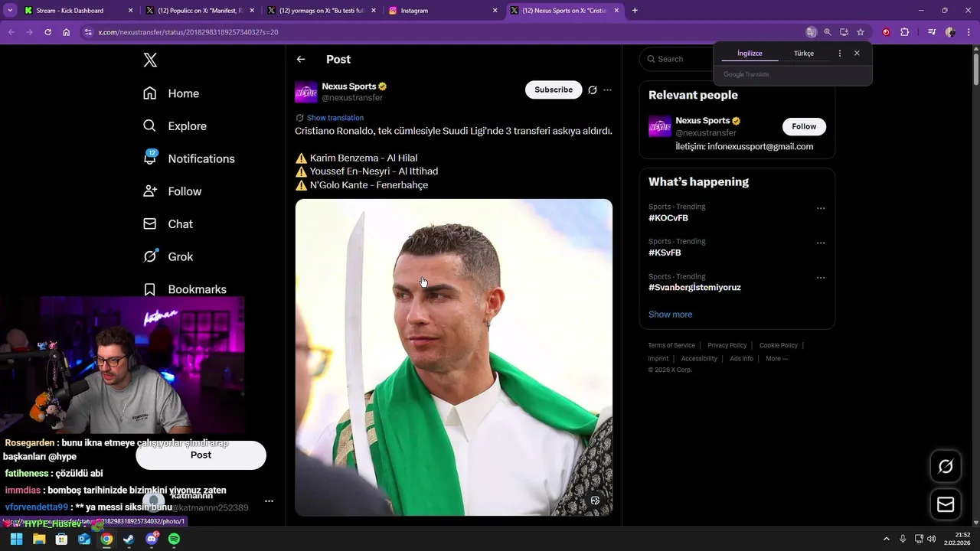The width and height of the screenshot is (980, 551).
Task: Open a new browser tab
Action: point(635,11)
